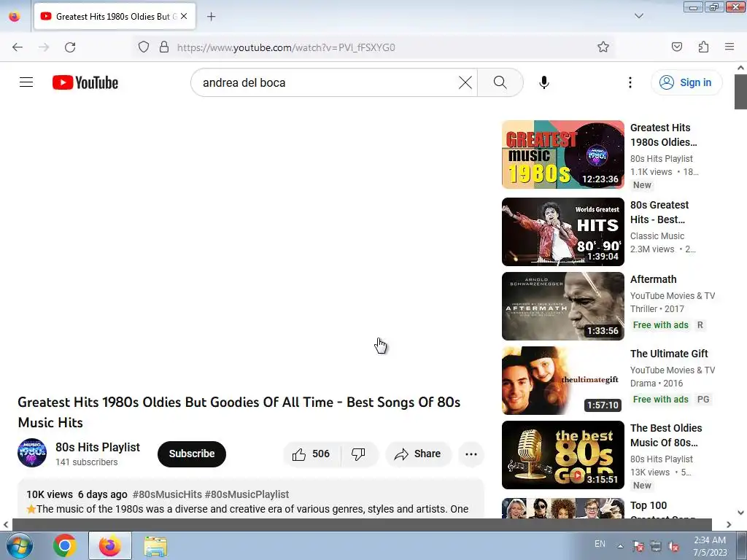Go back with the browser back arrow
The image size is (747, 560).
tap(18, 47)
